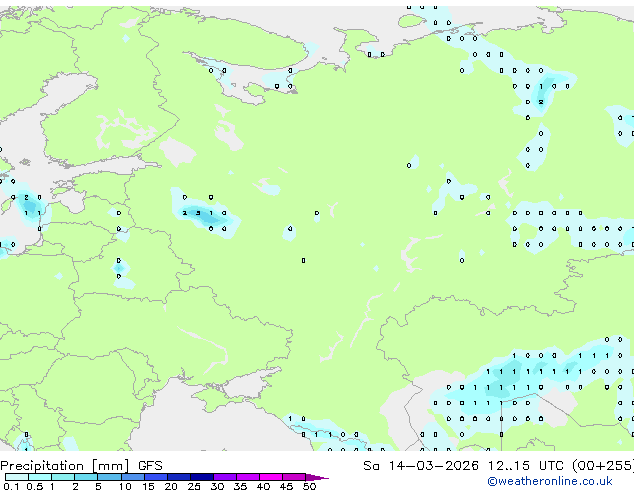Pick the 15–20 mm legend color swatch

(x=156, y=477)
